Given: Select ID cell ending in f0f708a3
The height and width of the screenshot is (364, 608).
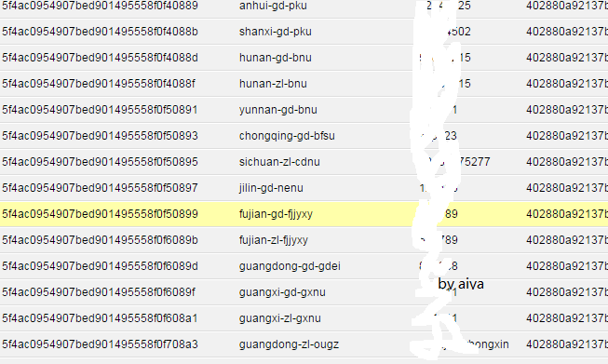Looking at the screenshot, I should 100,344.
